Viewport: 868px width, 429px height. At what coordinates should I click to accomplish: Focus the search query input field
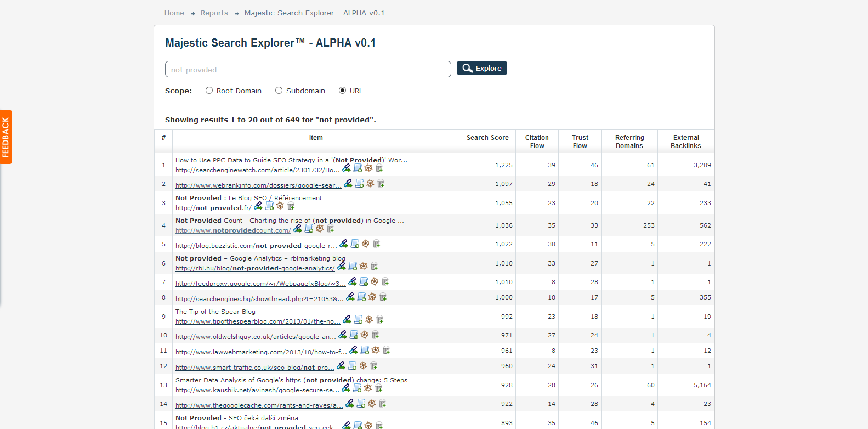pos(308,70)
